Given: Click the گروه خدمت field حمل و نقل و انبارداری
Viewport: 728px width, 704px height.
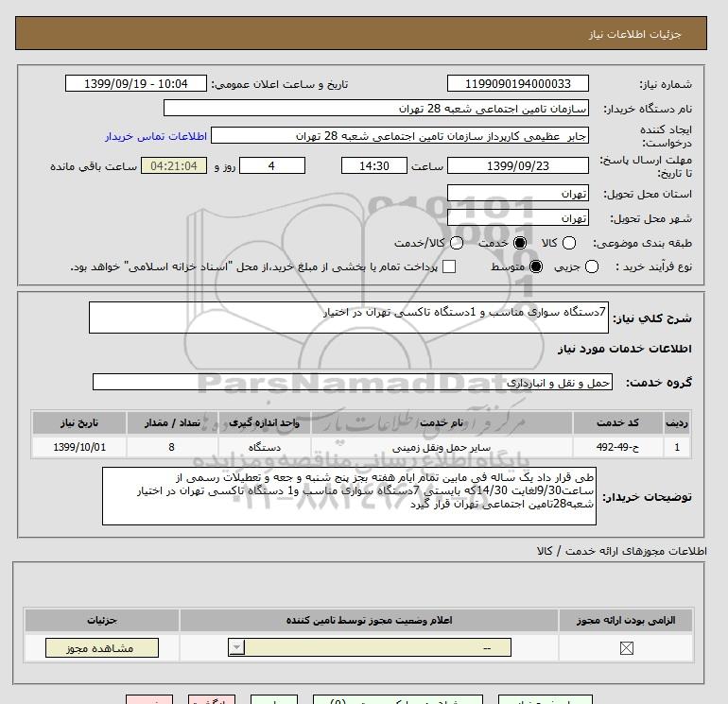Looking at the screenshot, I should pos(353,382).
